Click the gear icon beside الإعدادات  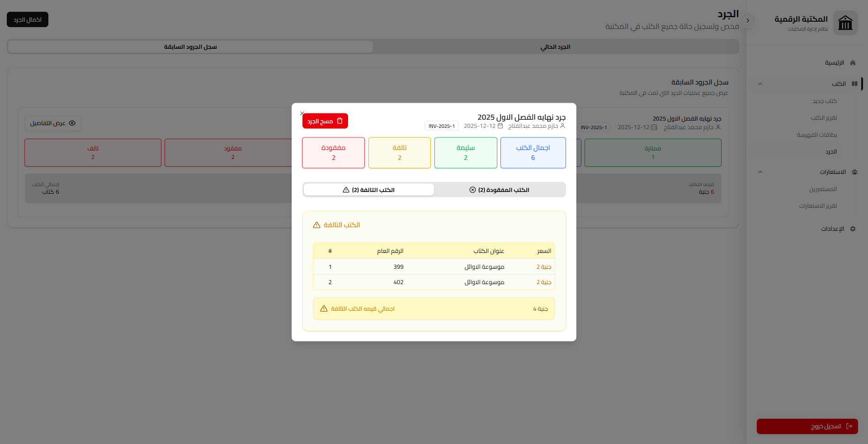[x=853, y=229]
